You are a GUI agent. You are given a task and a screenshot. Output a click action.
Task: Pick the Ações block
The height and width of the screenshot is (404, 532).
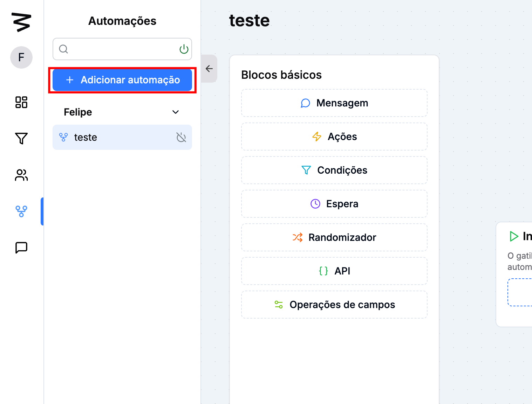334,137
